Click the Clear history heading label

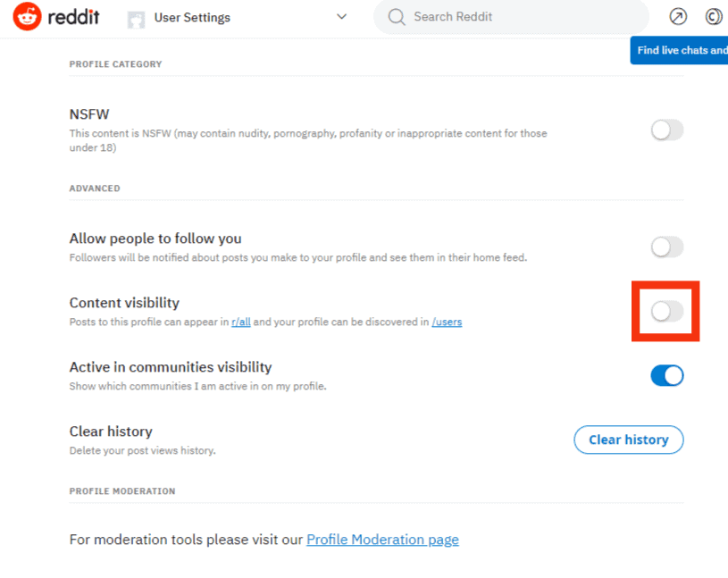pyautogui.click(x=111, y=431)
